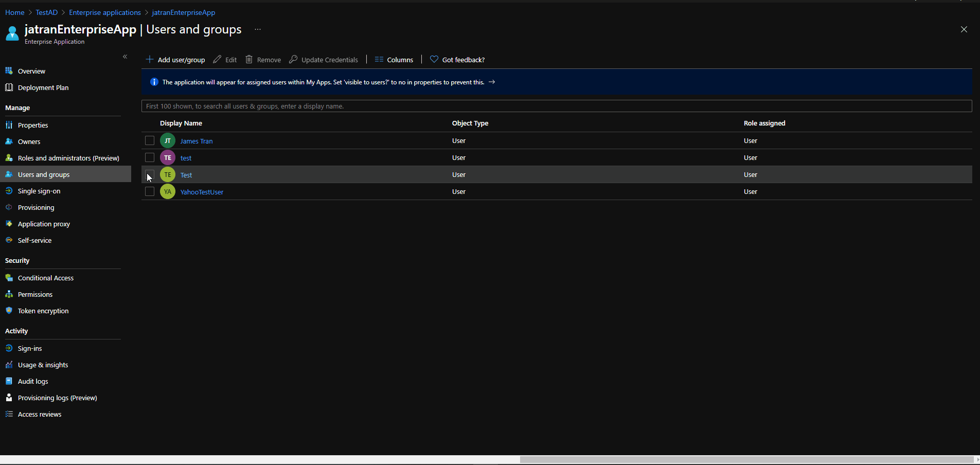Navigate to Enterprise applications breadcrumb

(104, 12)
